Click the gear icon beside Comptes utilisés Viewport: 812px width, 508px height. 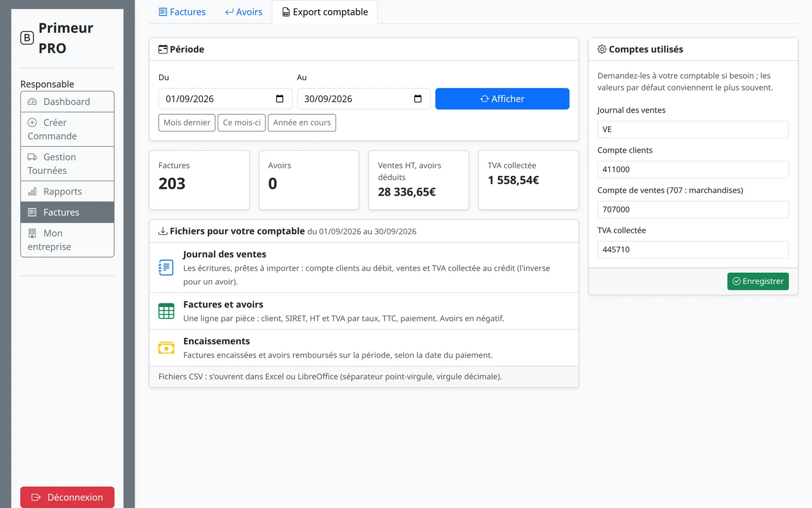[x=602, y=49]
